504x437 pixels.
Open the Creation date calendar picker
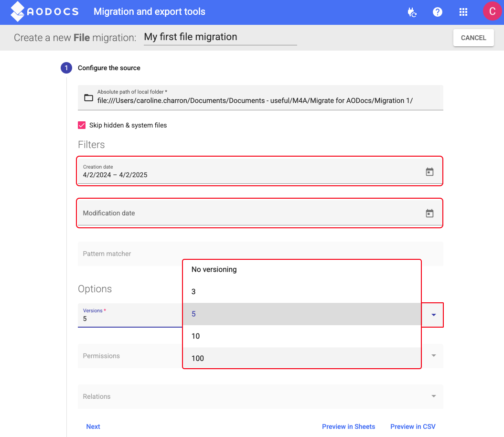(x=429, y=172)
